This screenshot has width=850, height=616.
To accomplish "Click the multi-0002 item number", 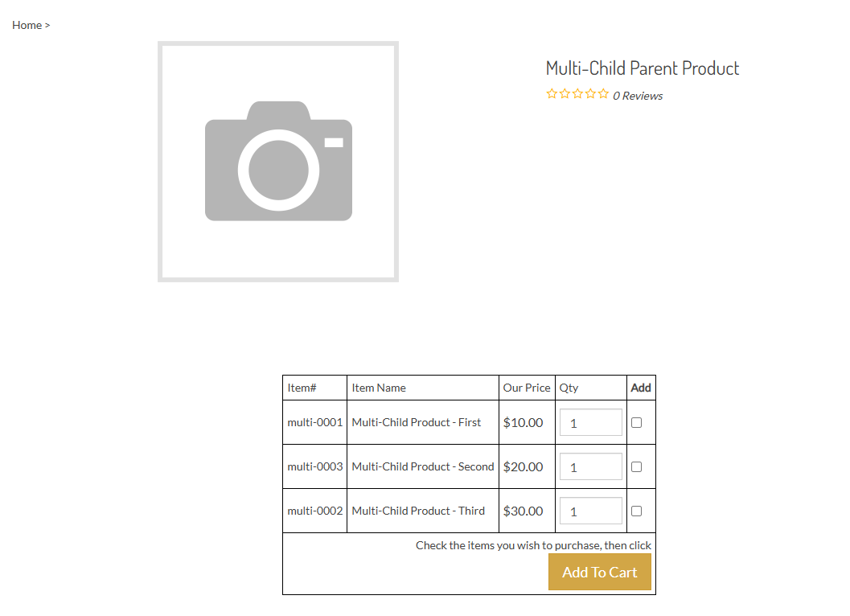I will [x=314, y=511].
